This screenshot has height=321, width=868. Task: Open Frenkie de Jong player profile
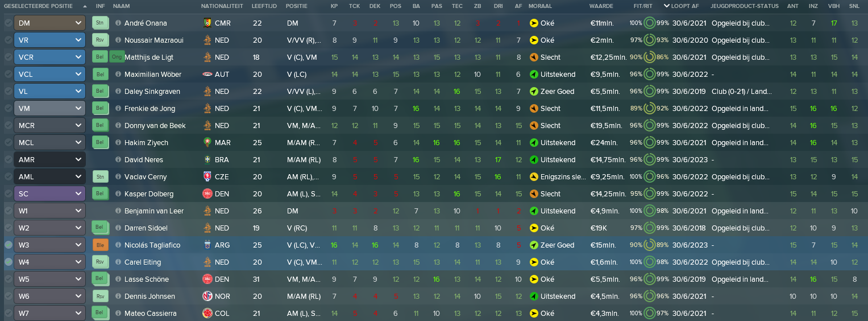(149, 109)
